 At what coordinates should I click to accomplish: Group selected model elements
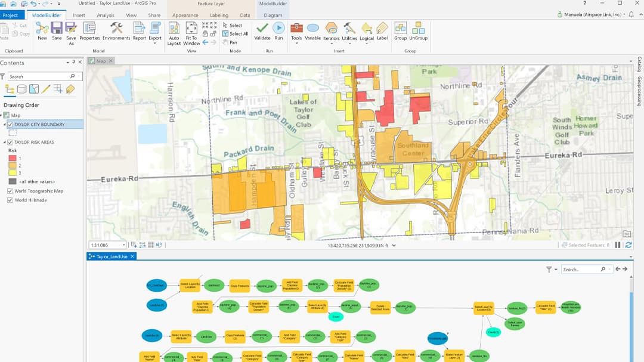401,31
